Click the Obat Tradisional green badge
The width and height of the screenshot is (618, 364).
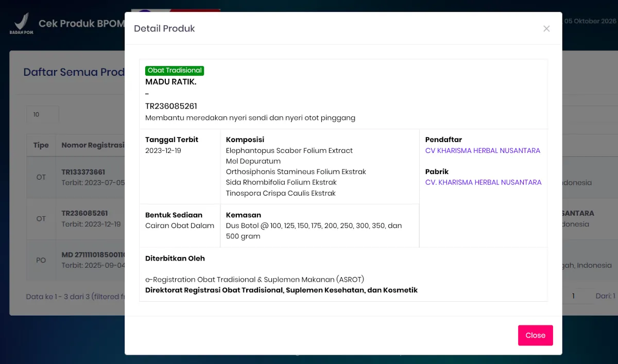(x=175, y=71)
